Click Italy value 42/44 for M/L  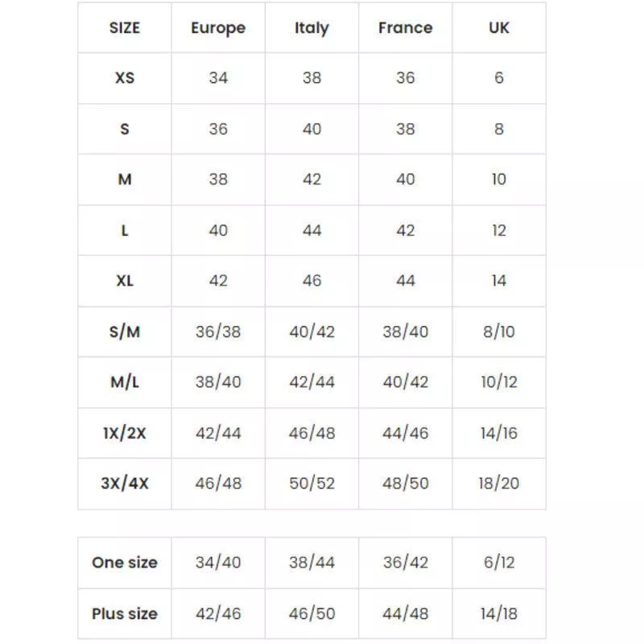coord(312,382)
